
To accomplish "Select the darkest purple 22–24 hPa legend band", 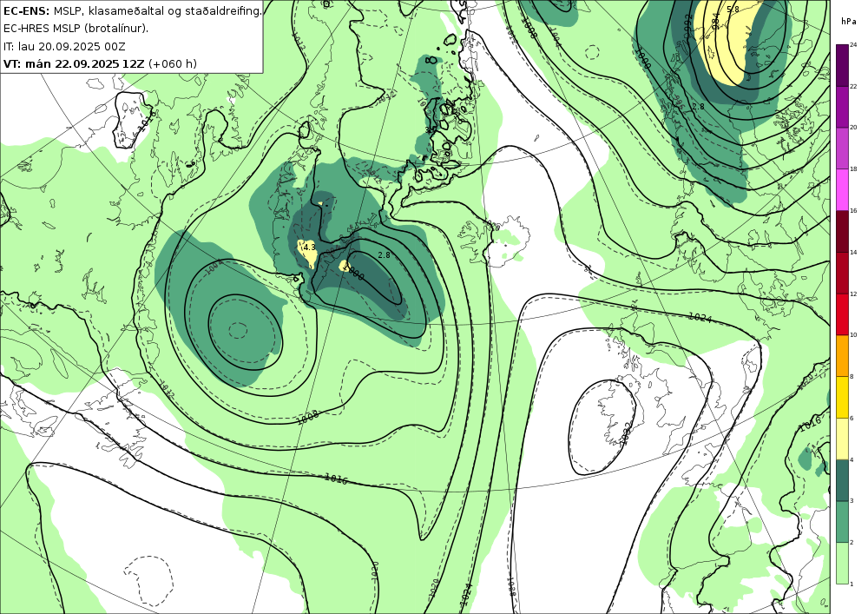I will click(x=842, y=65).
